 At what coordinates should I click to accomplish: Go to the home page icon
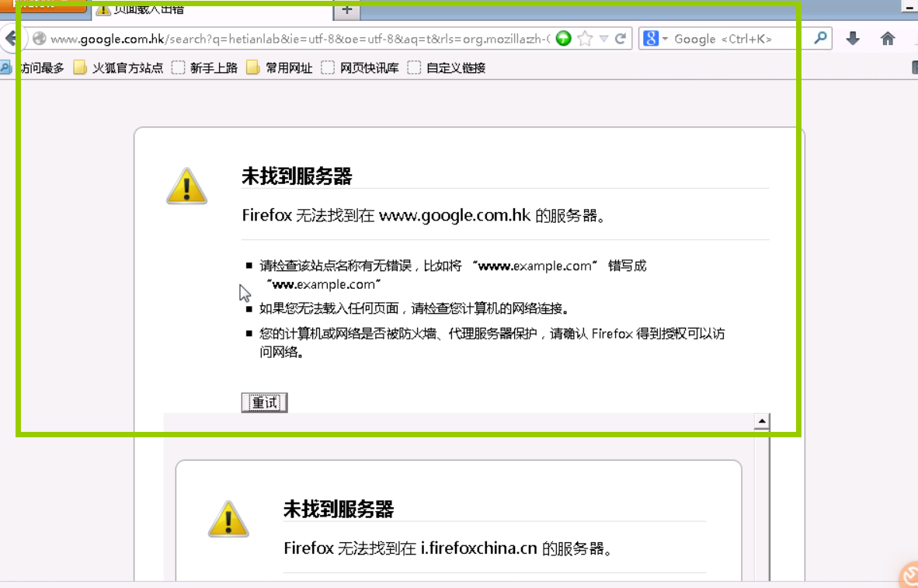(888, 39)
